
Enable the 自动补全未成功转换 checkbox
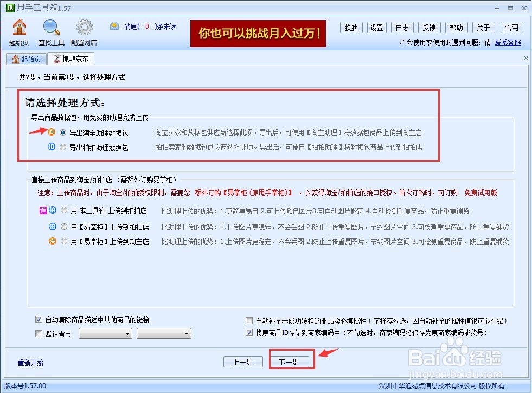[x=249, y=320]
